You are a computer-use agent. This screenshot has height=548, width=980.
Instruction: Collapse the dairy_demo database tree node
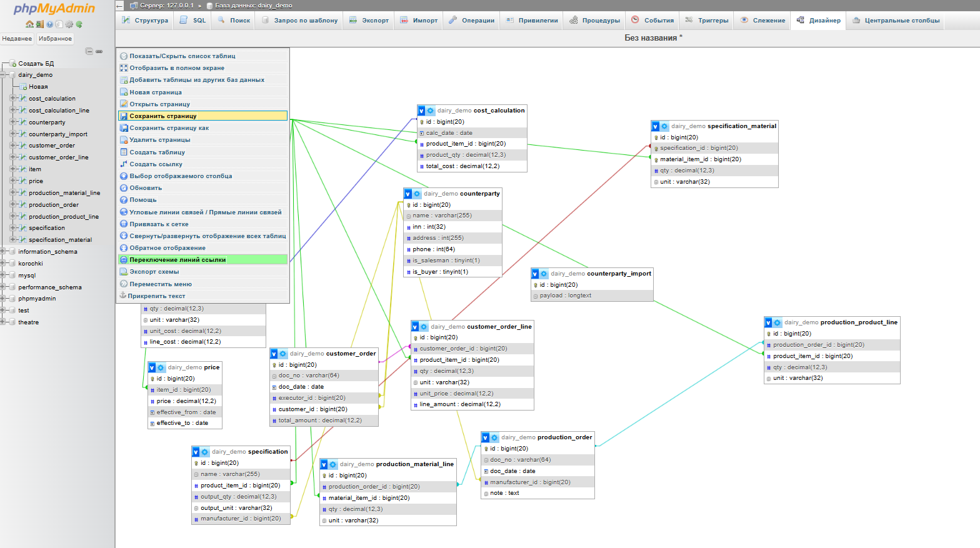click(x=4, y=75)
